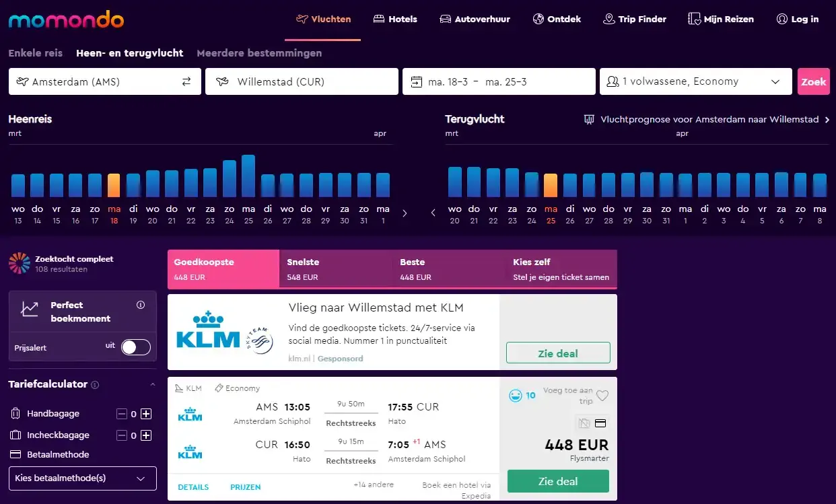Select return price bar for ma 8
Viewport: 836px width, 504px height.
tap(819, 186)
